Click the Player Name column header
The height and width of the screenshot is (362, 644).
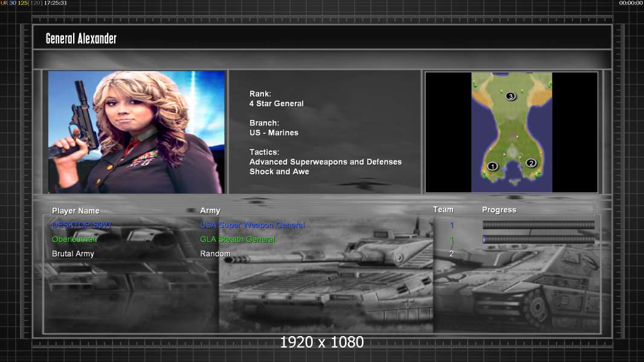(x=76, y=211)
